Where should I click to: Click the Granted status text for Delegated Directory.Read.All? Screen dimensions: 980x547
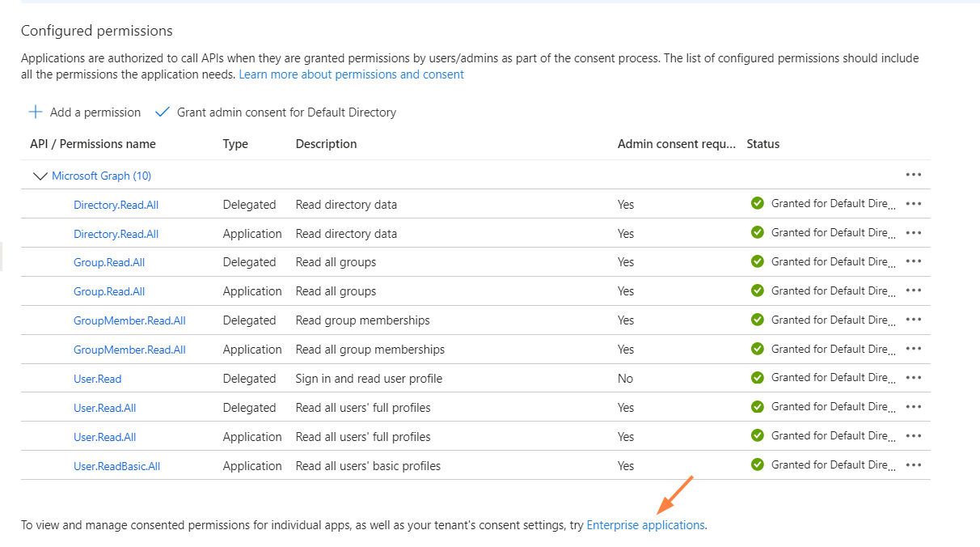(834, 204)
